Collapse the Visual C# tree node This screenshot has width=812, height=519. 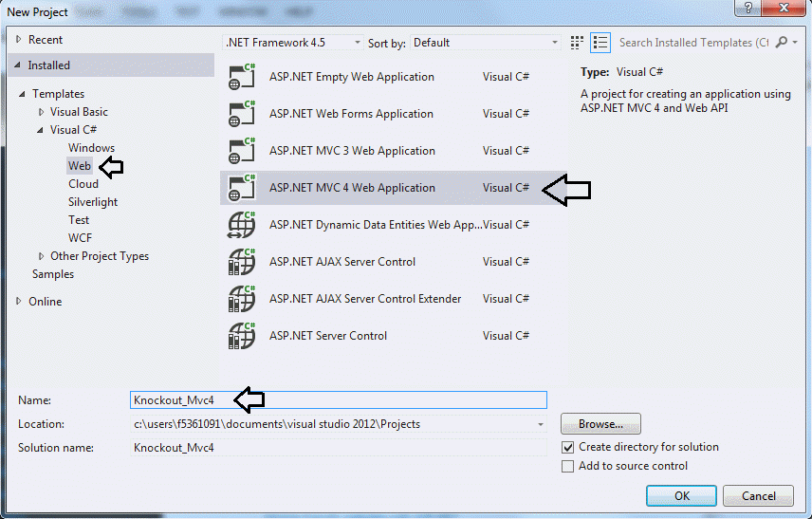pos(41,130)
